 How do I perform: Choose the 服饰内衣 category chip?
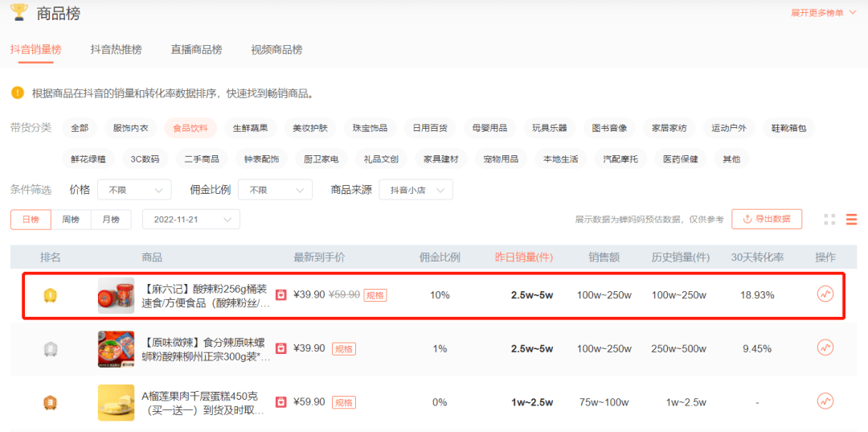click(131, 129)
